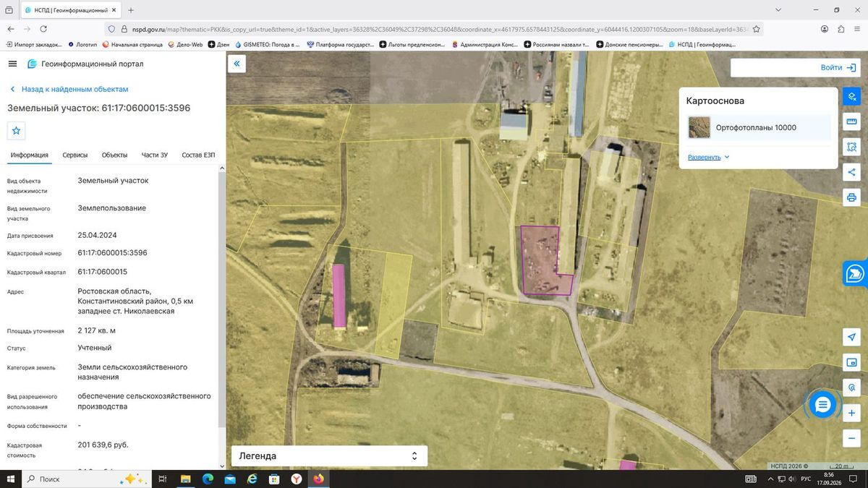The height and width of the screenshot is (488, 868).
Task: Collapse the side panel with double-arrow button
Action: pos(237,64)
